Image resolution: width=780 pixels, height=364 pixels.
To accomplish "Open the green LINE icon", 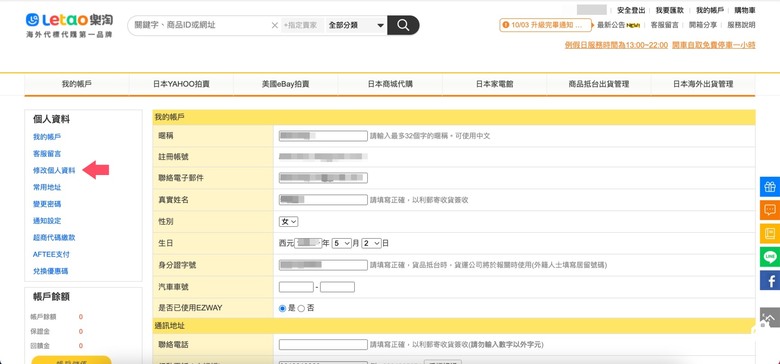I will pyautogui.click(x=770, y=257).
